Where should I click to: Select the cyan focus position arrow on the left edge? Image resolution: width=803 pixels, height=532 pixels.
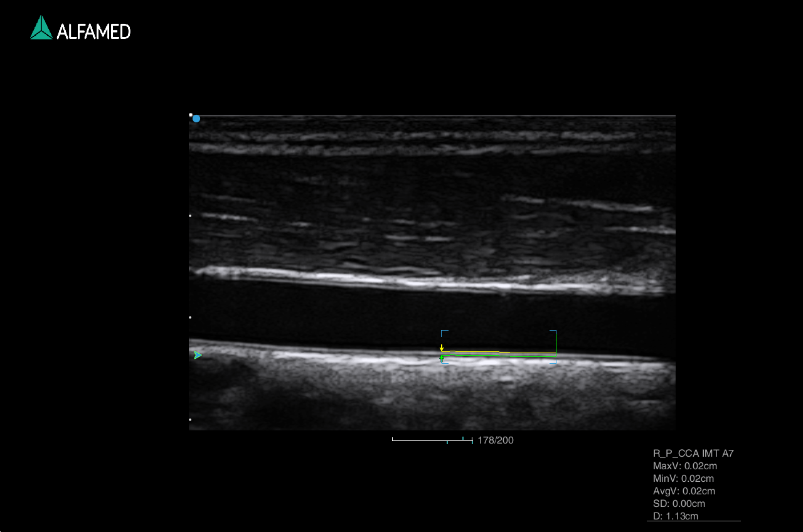198,355
